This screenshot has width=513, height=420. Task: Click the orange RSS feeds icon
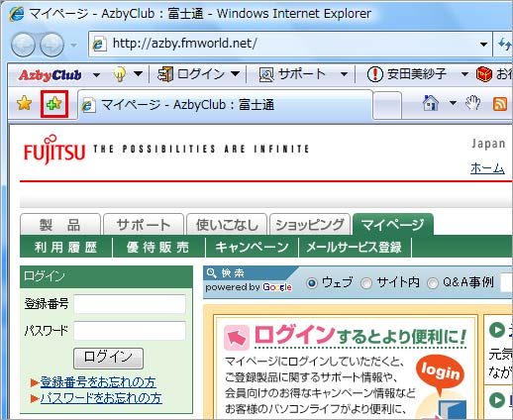[x=500, y=104]
